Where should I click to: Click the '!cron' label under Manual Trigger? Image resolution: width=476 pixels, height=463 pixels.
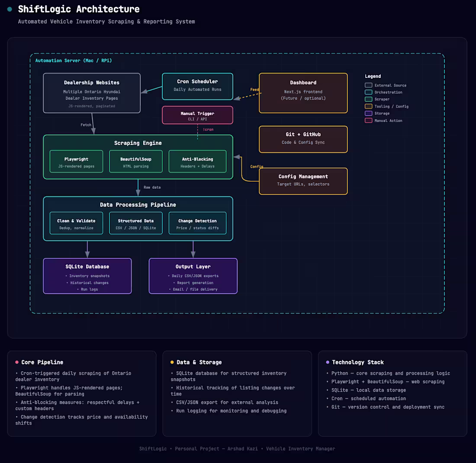208,129
